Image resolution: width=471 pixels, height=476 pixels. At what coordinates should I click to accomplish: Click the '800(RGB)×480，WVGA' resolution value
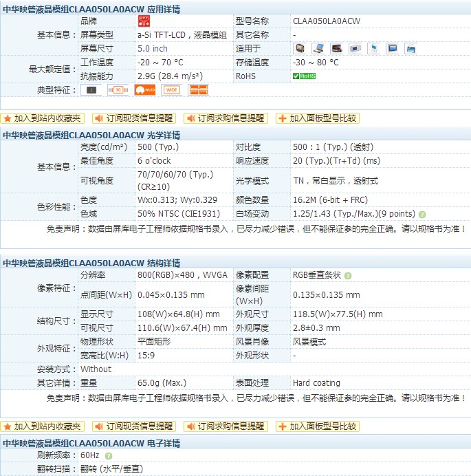coord(182,274)
